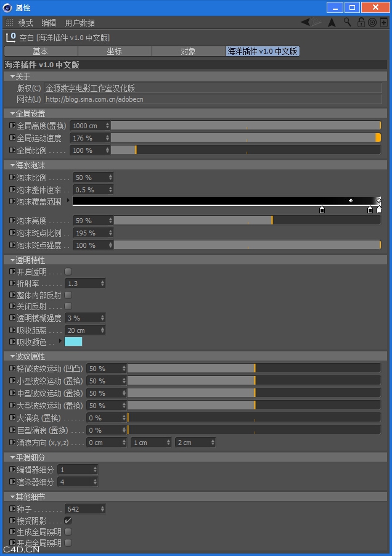Click animation dot for 泡沫斑点比例
392x556 pixels.
12,232
